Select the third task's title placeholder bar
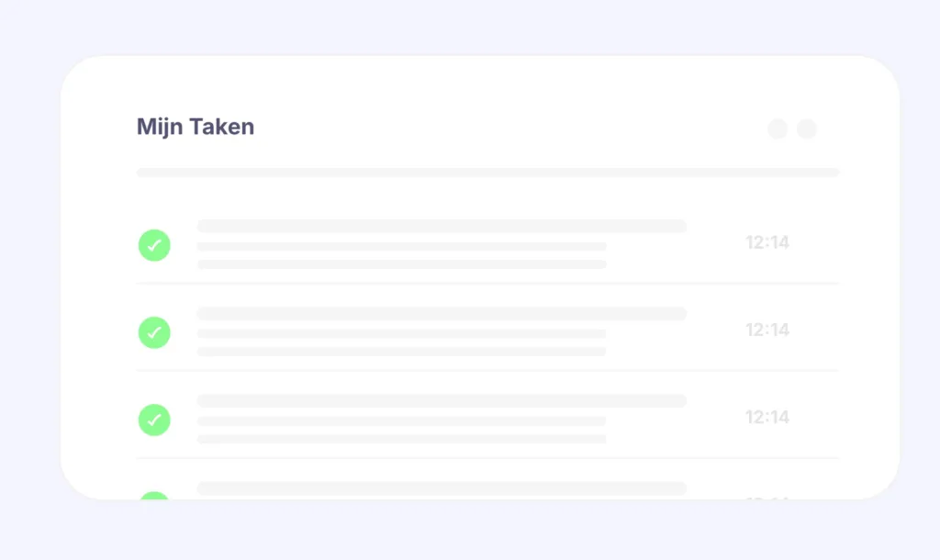 pyautogui.click(x=442, y=401)
